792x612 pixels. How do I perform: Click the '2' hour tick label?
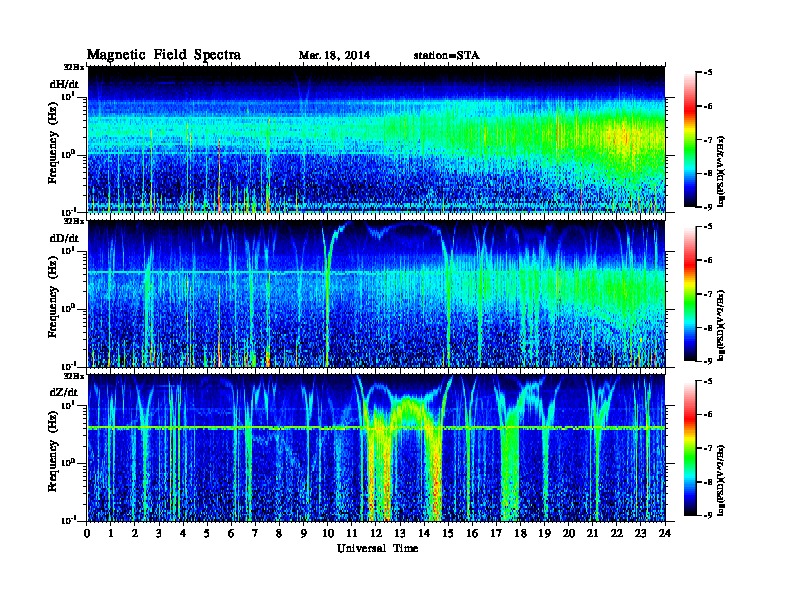pyautogui.click(x=135, y=533)
